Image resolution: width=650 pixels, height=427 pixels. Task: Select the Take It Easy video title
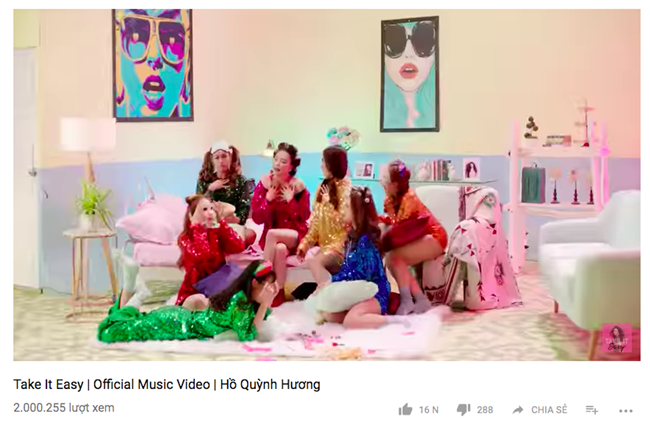tap(167, 384)
